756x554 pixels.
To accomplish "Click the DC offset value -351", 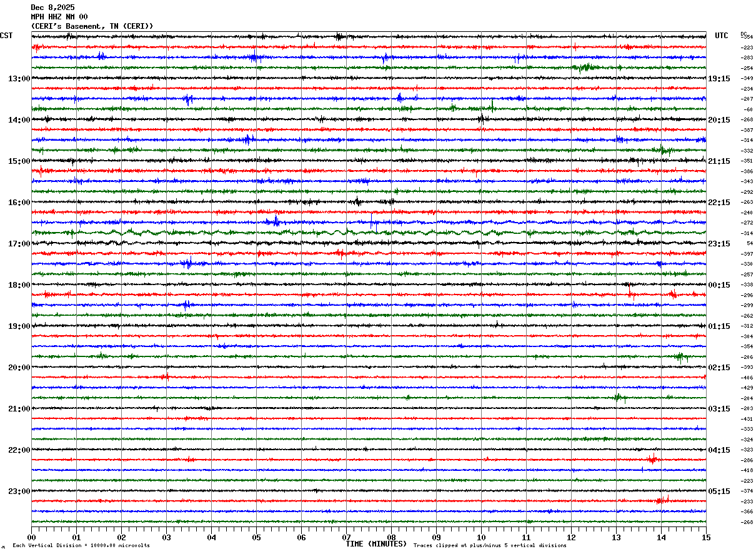I will (x=747, y=161).
